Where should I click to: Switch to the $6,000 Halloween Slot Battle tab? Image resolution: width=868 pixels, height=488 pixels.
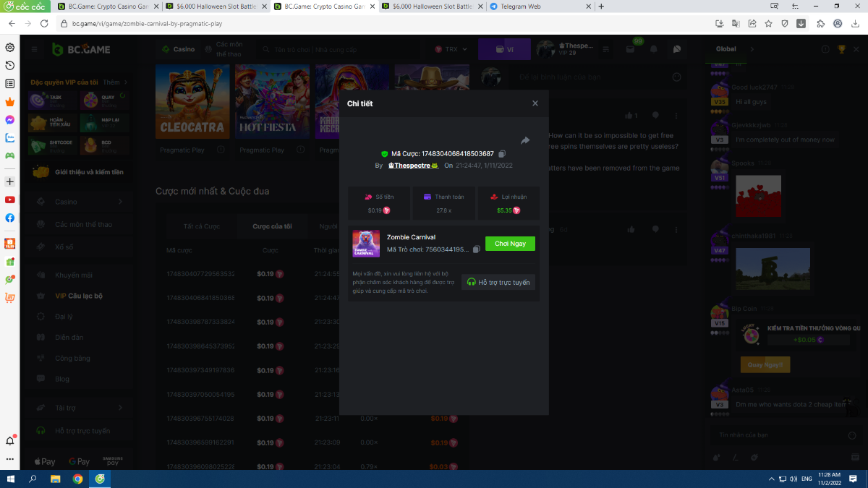pos(209,7)
